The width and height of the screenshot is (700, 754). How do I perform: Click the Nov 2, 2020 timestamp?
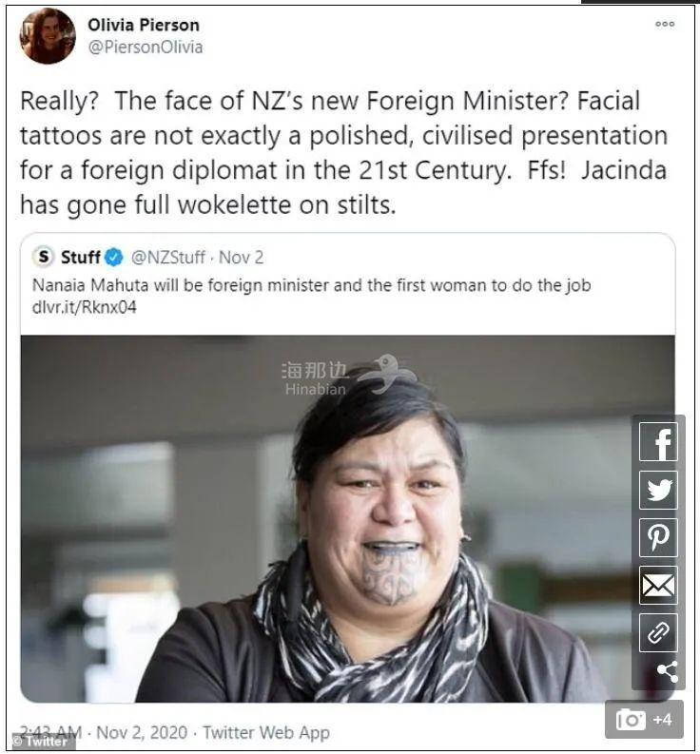pyautogui.click(x=142, y=732)
